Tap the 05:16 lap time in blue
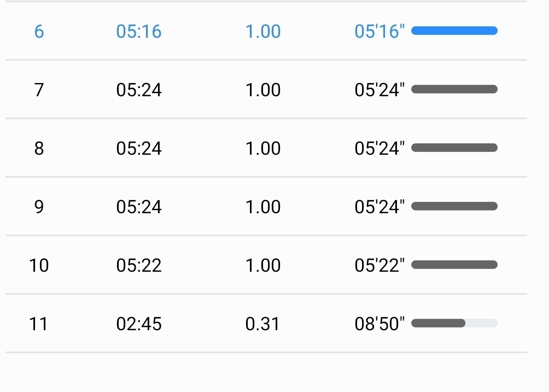Image resolution: width=549 pixels, height=392 pixels. [x=139, y=31]
